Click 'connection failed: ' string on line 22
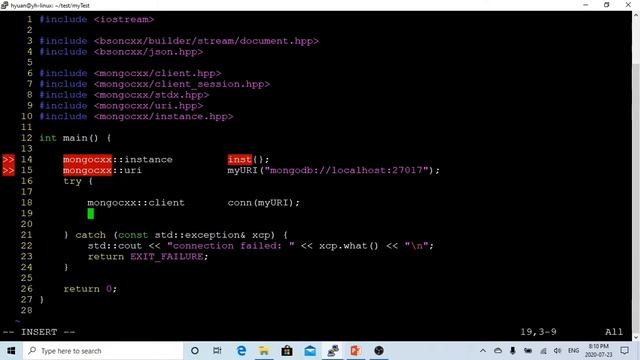 [x=231, y=246]
